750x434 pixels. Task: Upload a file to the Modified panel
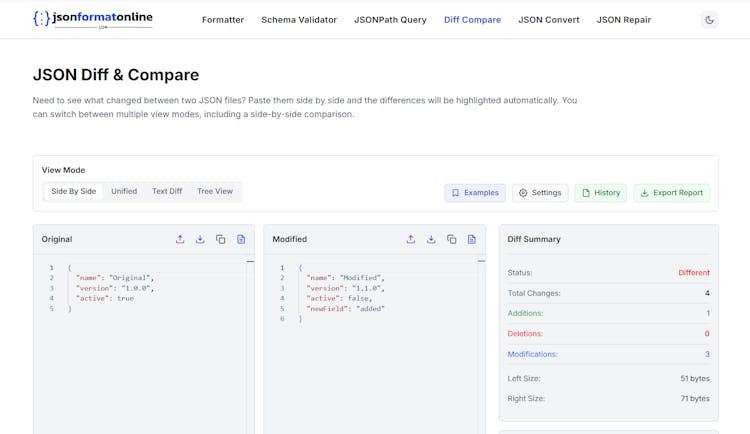(411, 240)
